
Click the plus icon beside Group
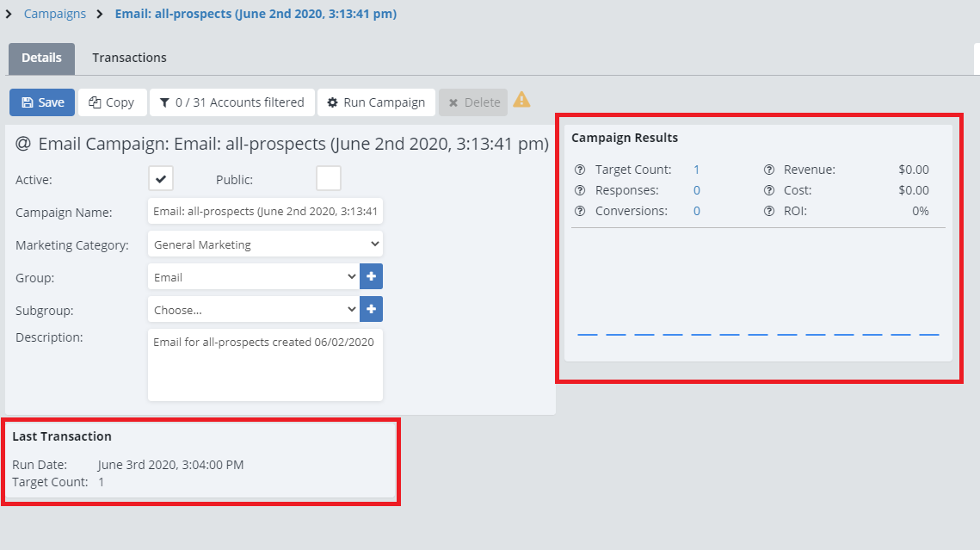[x=371, y=277]
